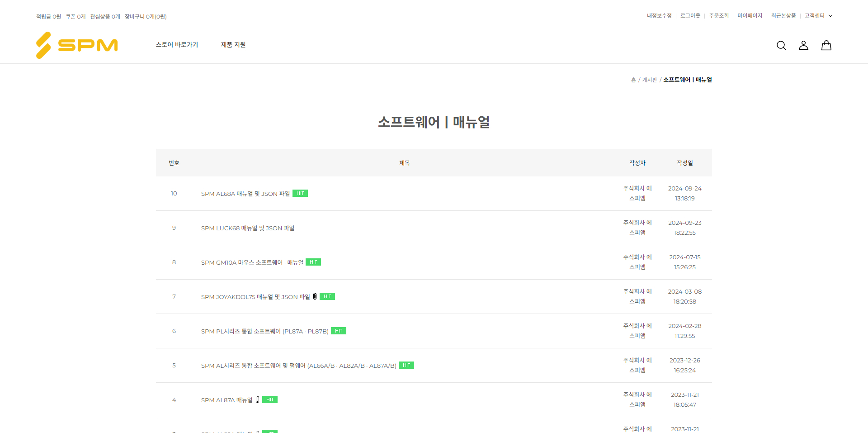The width and height of the screenshot is (868, 433).
Task: Open the 스토어 바로가기 menu
Action: (177, 45)
